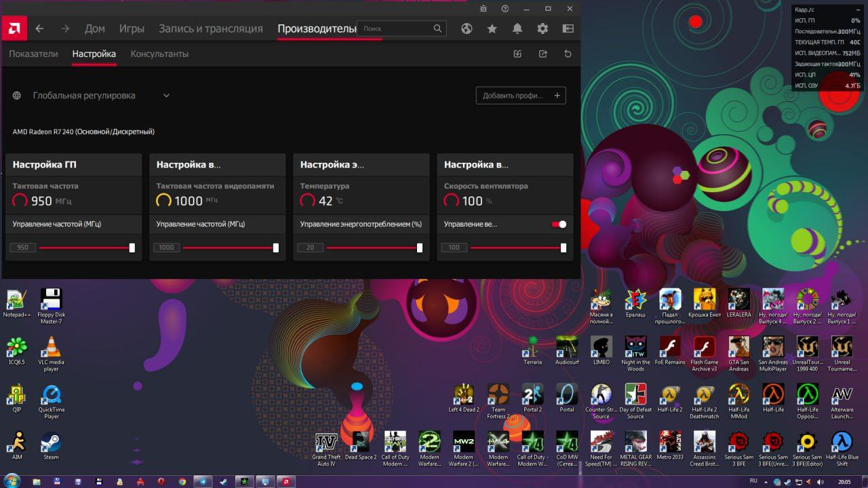Adjust the GPU clock frequency slider
868x488 pixels.
85,248
